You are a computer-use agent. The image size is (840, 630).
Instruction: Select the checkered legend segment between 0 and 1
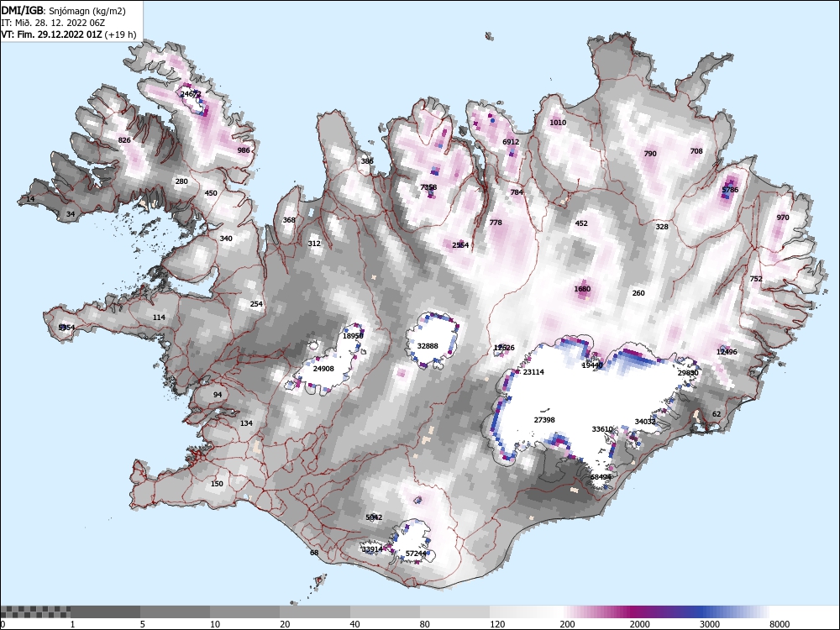tap(35, 612)
